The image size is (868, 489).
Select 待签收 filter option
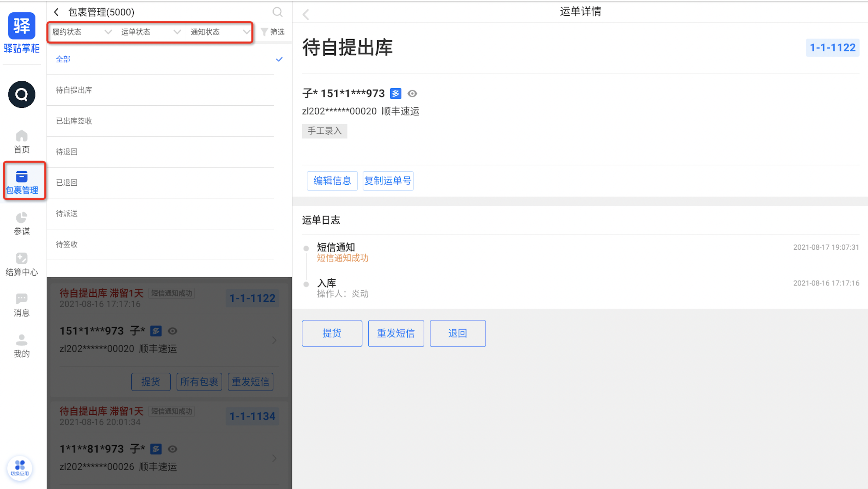(160, 244)
